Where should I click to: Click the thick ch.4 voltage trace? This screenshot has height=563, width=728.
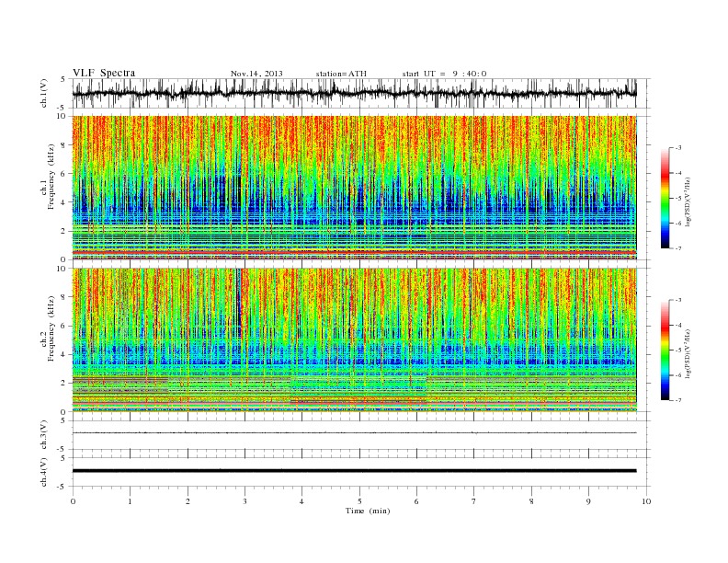(354, 471)
